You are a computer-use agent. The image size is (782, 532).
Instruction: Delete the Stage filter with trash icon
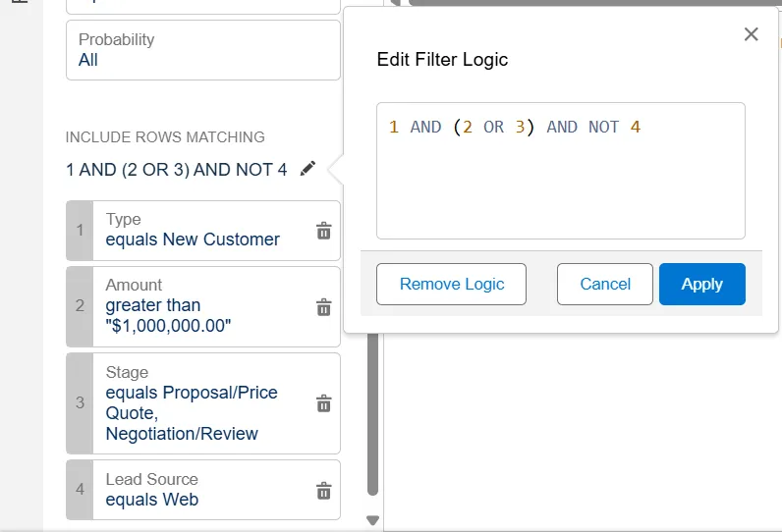coord(323,403)
